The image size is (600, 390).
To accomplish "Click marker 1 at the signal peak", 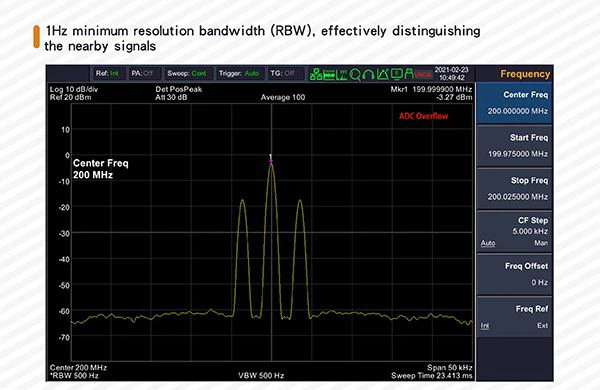I will [x=271, y=160].
